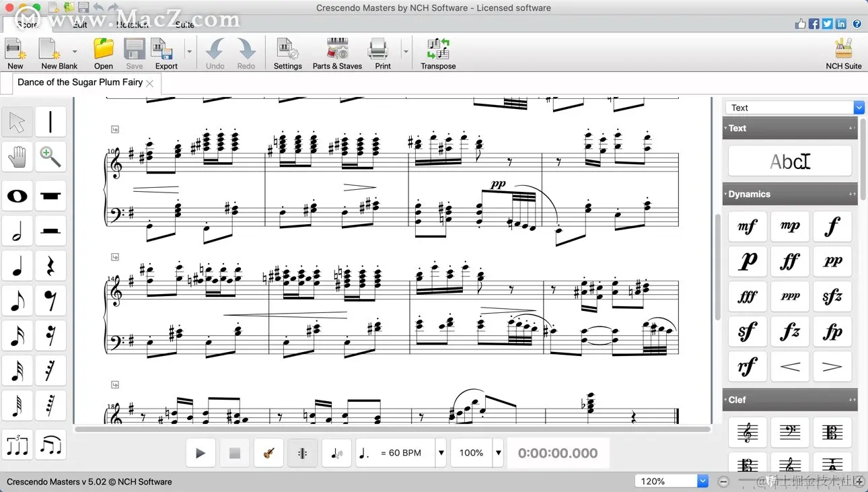
Task: Open the 100% playback speed dropdown
Action: point(499,453)
